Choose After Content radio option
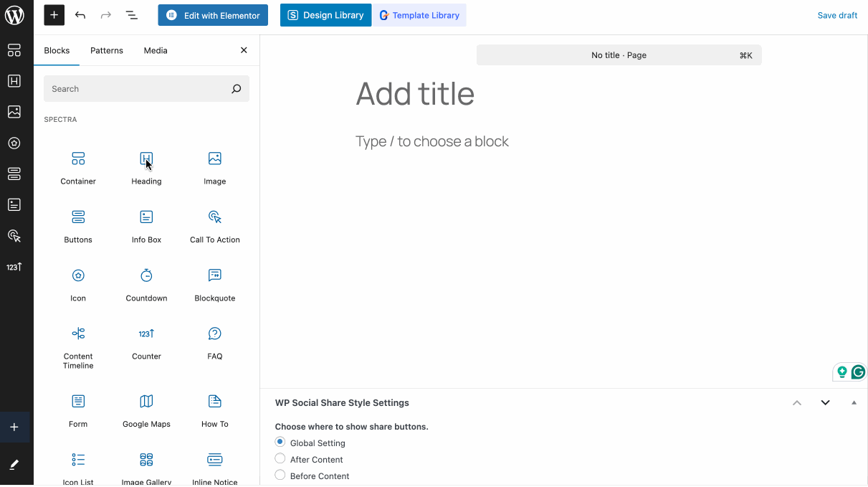Image resolution: width=868 pixels, height=487 pixels. (280, 459)
